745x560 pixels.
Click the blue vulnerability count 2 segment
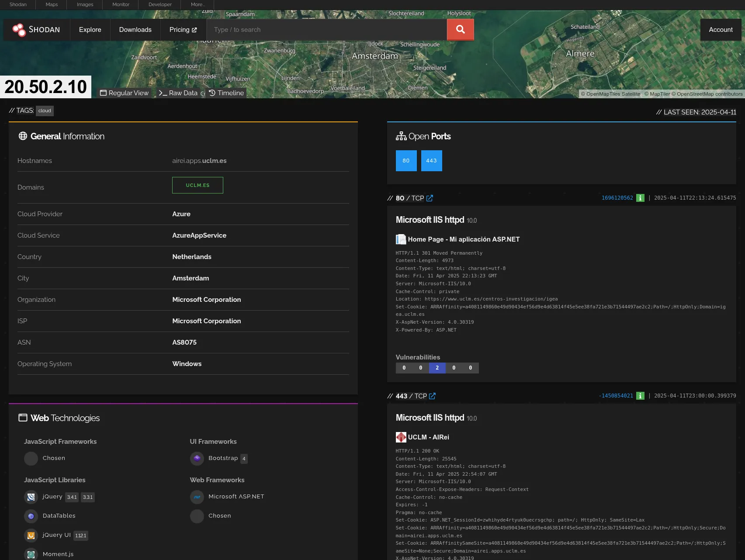tap(437, 368)
